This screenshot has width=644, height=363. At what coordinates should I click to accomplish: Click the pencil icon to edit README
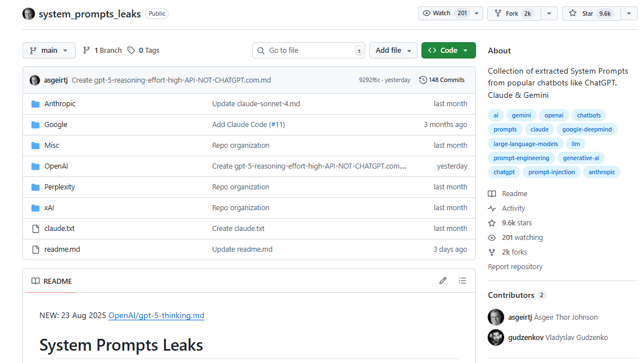(443, 281)
